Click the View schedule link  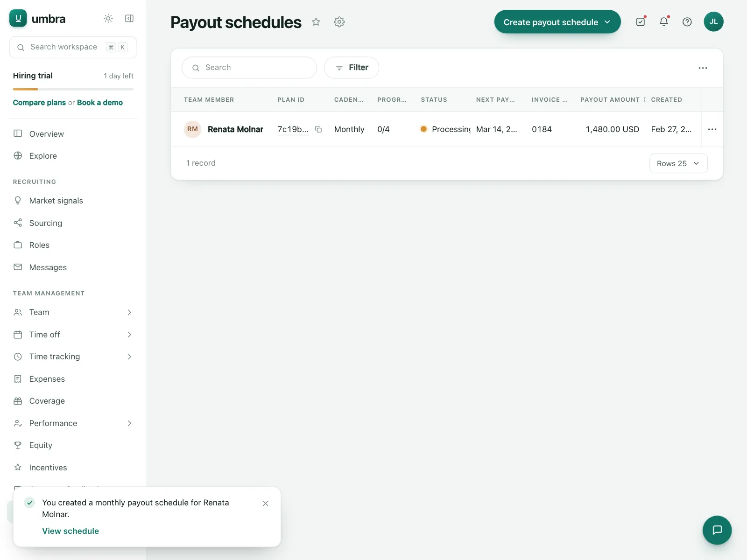pos(70,531)
